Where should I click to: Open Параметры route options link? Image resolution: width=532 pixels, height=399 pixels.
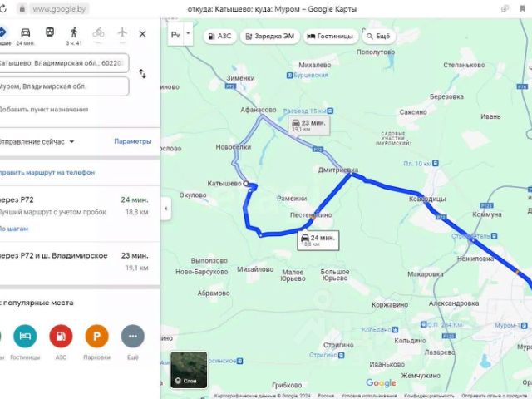point(133,141)
